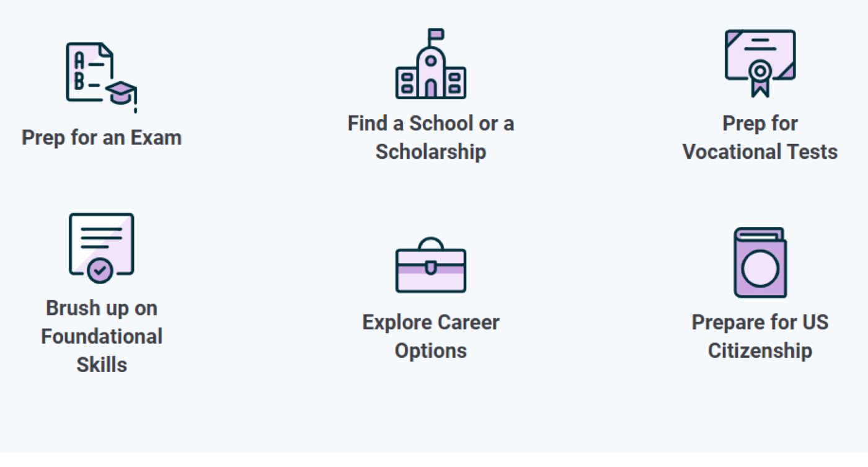Screen dimensions: 868x467
Task: Select Explore Career Options
Action: click(431, 336)
